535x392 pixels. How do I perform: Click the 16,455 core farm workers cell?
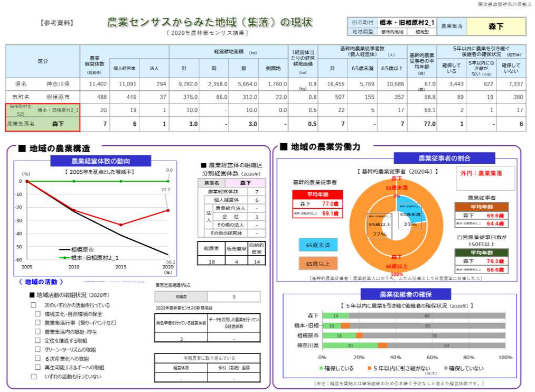click(x=333, y=84)
